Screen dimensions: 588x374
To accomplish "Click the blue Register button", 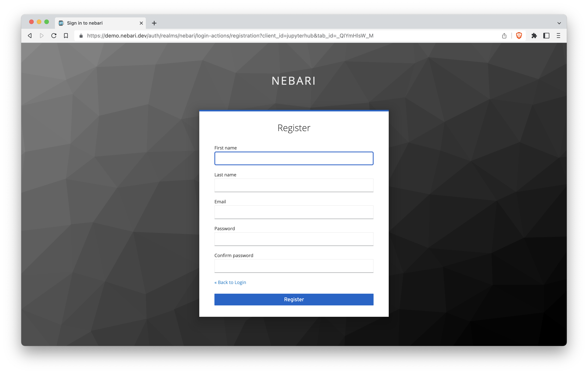I will click(294, 300).
